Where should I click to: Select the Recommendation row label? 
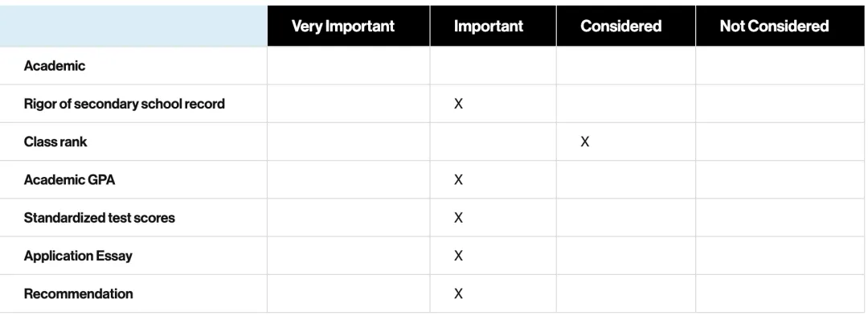(78, 293)
